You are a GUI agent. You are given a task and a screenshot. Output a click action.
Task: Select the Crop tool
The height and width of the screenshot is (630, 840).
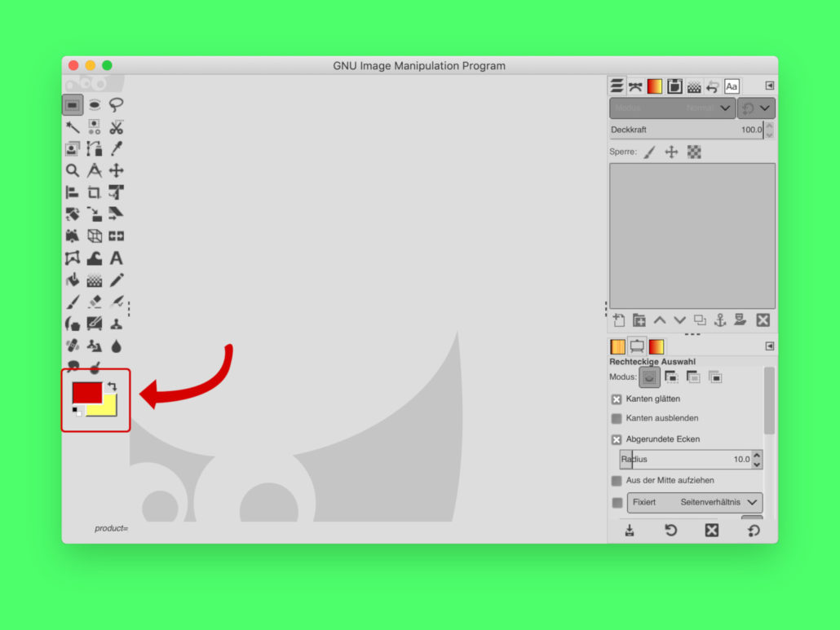(x=95, y=193)
